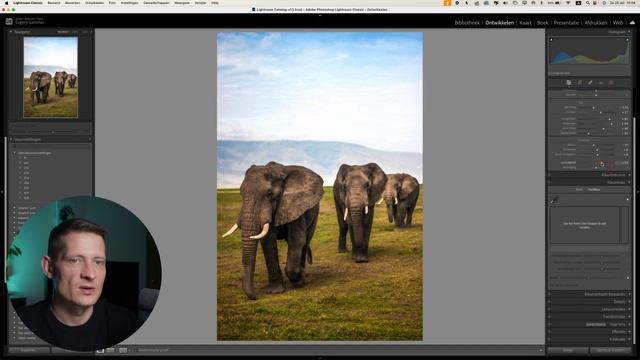
Task: Open the Bibliotheek module
Action: pos(467,23)
